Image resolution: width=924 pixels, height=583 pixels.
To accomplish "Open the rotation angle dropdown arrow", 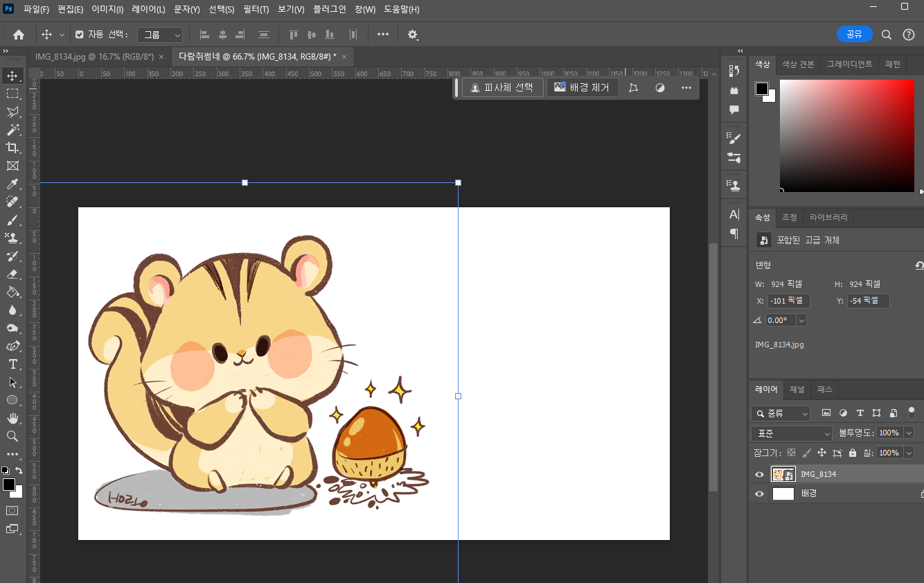I will 801,320.
